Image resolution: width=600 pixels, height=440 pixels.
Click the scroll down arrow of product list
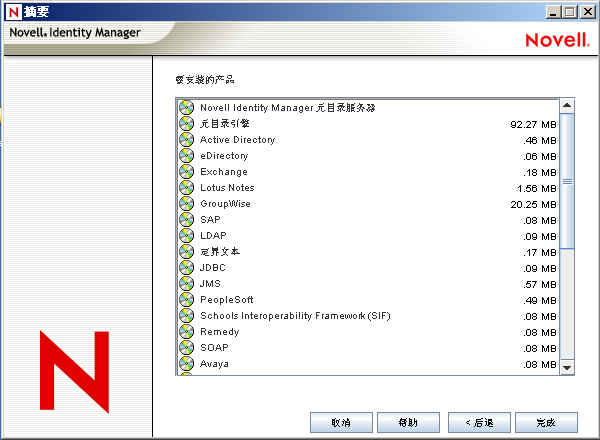pos(567,367)
